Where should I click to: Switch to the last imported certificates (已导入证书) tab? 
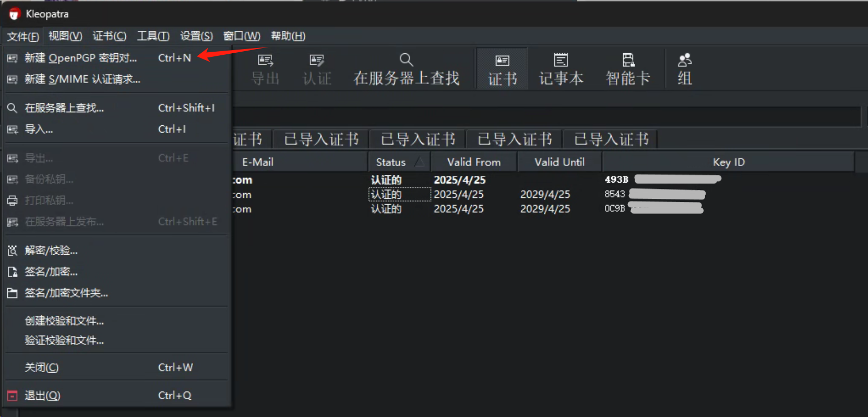click(611, 139)
